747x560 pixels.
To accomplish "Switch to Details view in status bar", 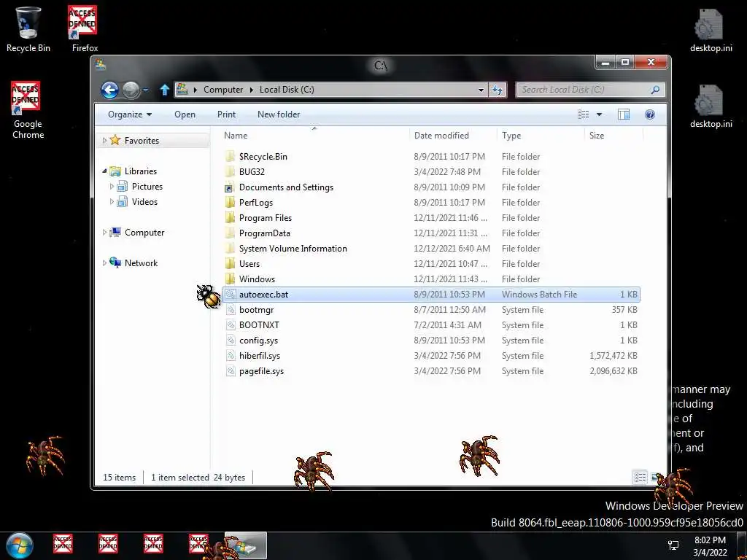I will click(x=640, y=477).
